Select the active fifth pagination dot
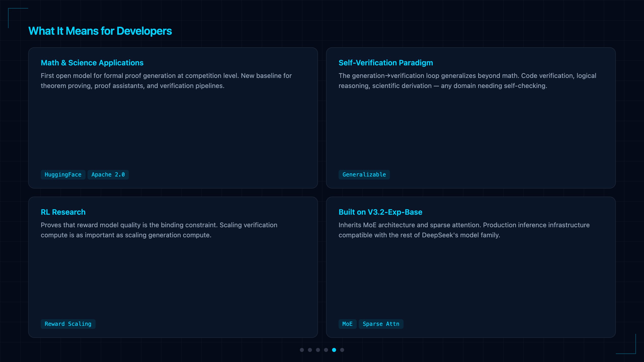Screen dimensions: 644x362 coord(334,350)
